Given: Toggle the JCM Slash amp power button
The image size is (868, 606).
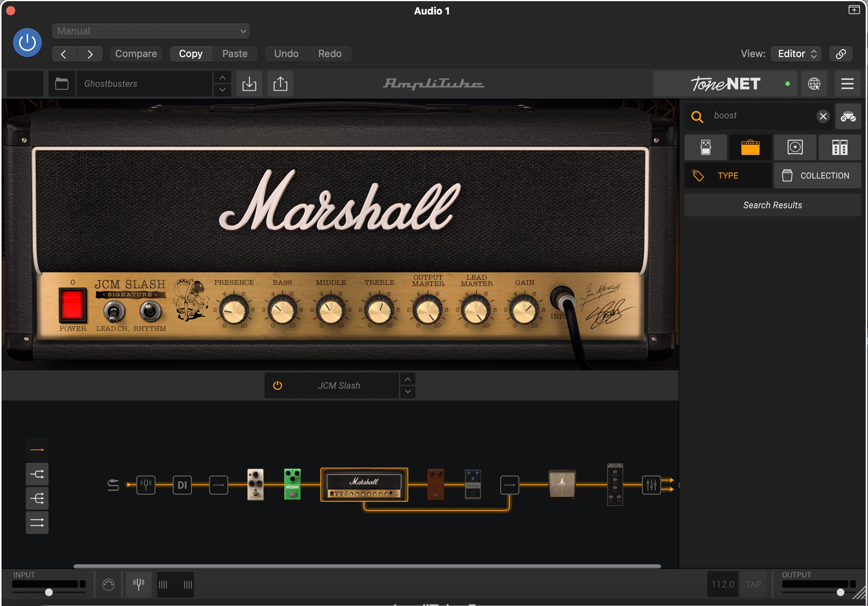Looking at the screenshot, I should point(278,386).
